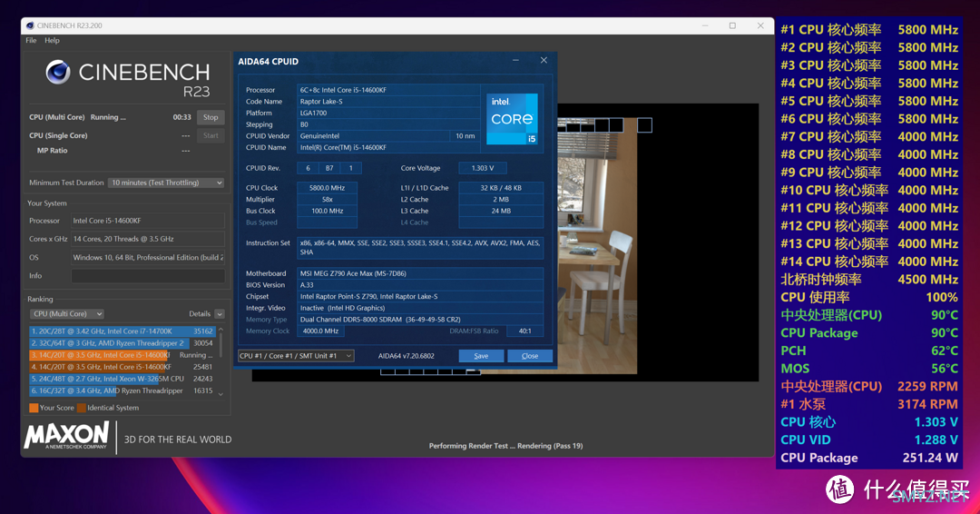Click the CPU Clock value 5800.0 MHz
Screen dimensions: 980x514
(327, 188)
